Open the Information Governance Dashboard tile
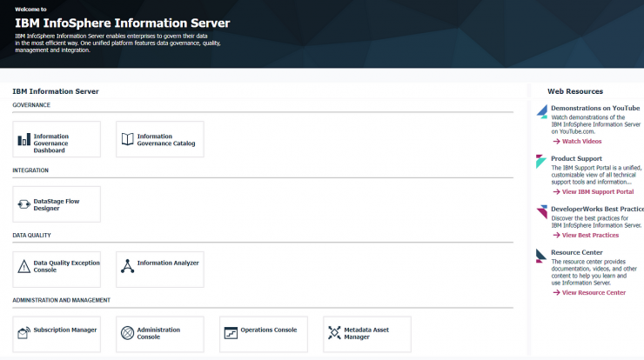Screen dimensions: 644x360 tap(57, 139)
